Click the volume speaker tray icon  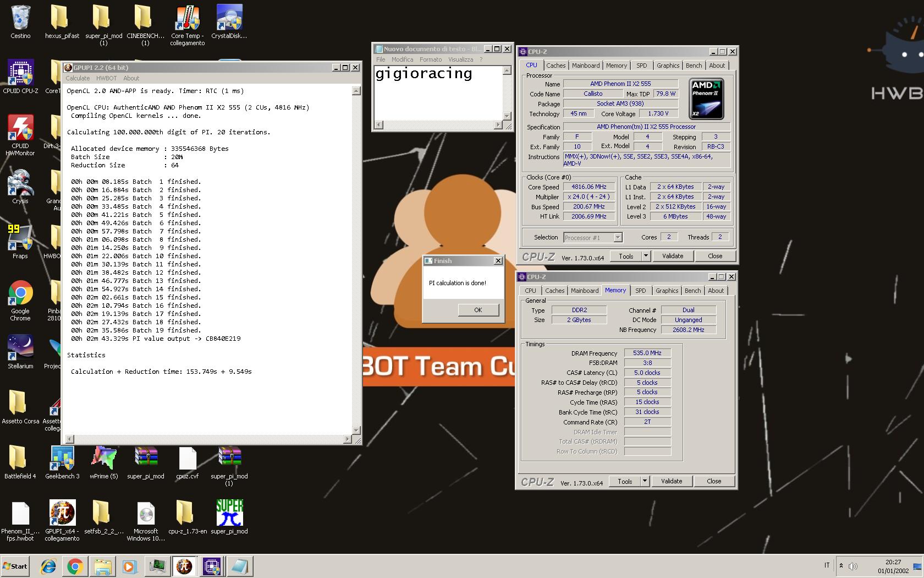point(853,566)
